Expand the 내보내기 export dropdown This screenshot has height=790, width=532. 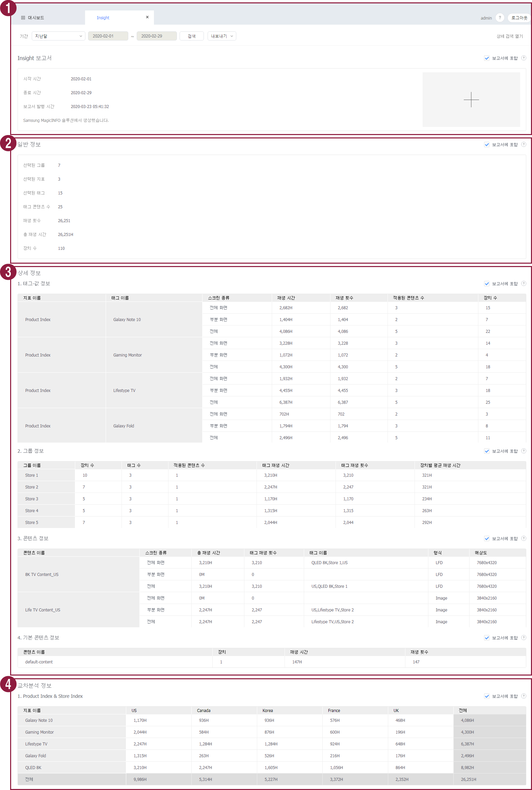point(221,36)
